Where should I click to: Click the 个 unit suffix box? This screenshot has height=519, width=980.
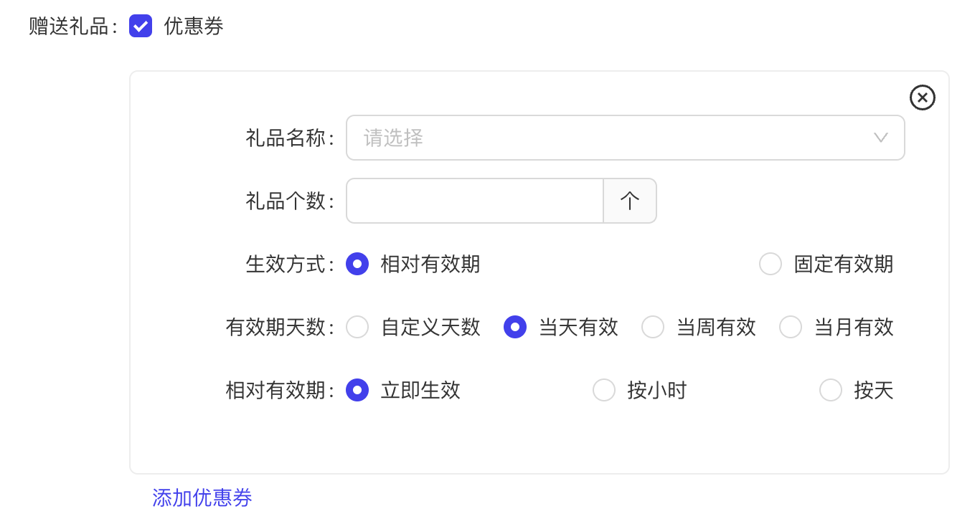pos(629,201)
